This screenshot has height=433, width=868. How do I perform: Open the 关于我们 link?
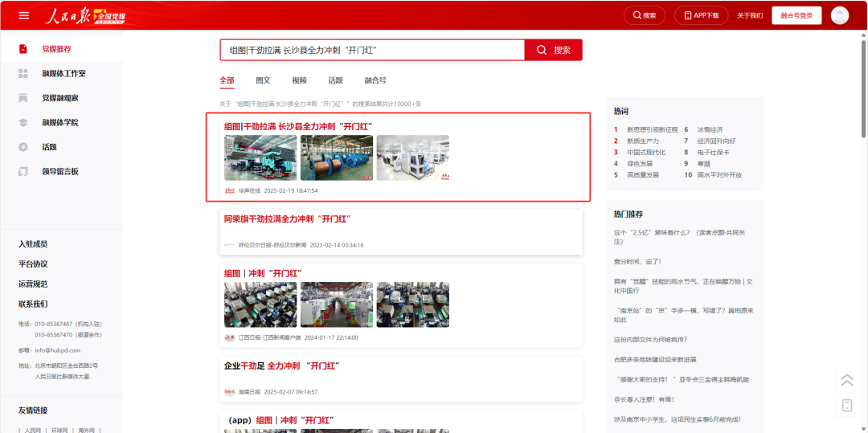[x=750, y=15]
